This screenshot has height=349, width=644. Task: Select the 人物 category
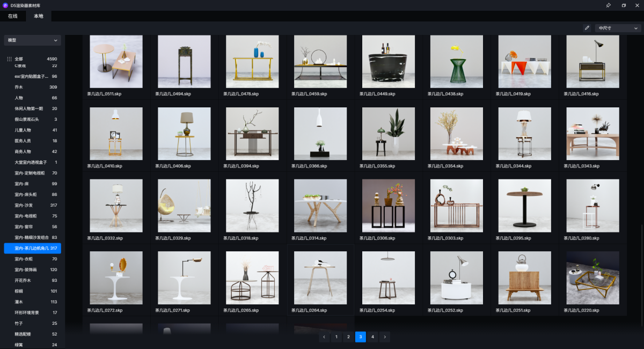[33, 98]
